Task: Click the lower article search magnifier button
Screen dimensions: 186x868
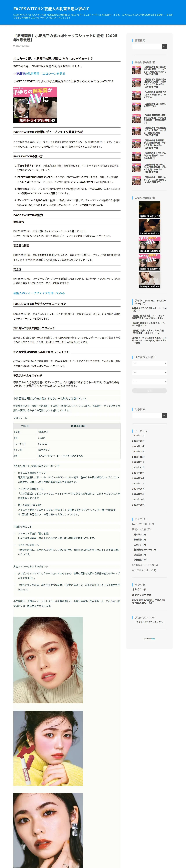Action: (164, 415)
